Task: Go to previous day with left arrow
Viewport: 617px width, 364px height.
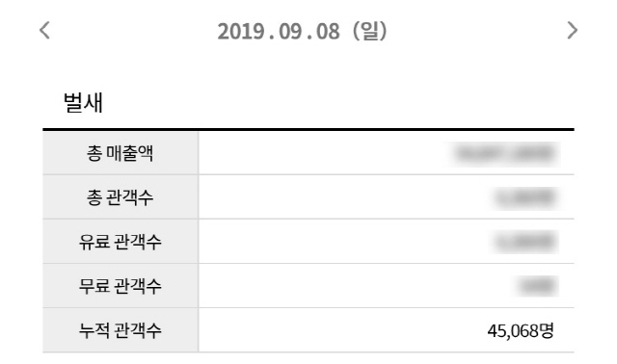Action: pos(45,30)
